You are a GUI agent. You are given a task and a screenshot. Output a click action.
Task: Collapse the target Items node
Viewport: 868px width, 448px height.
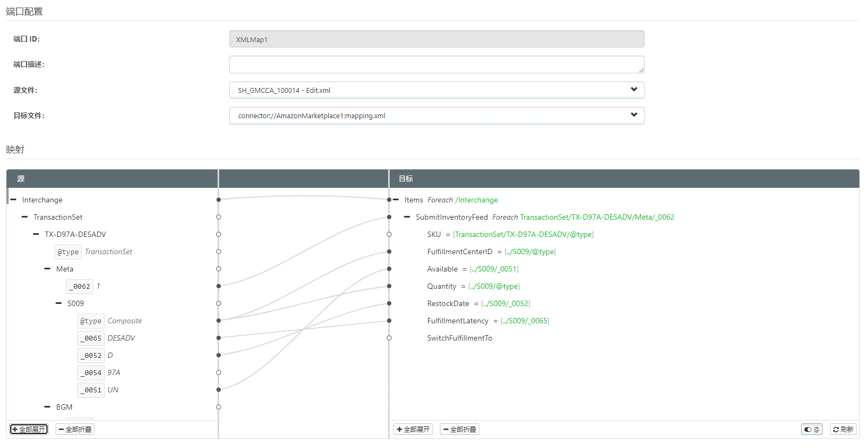point(396,200)
